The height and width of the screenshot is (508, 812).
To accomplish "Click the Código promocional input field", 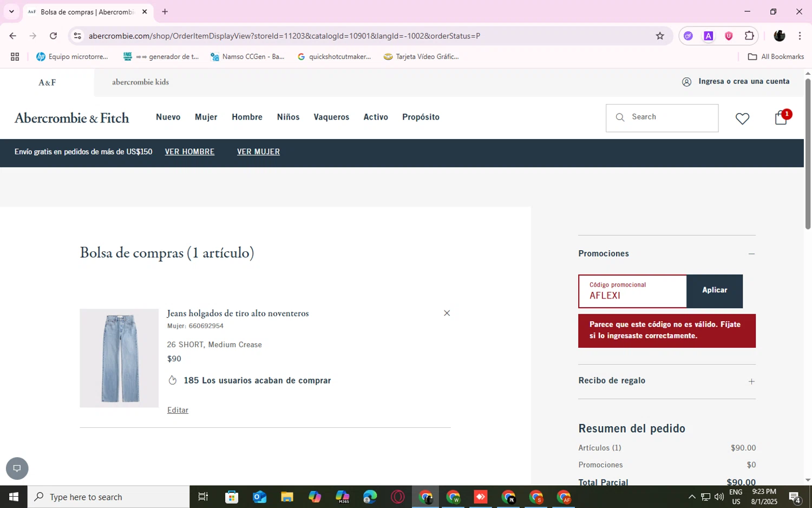I will pos(632,291).
